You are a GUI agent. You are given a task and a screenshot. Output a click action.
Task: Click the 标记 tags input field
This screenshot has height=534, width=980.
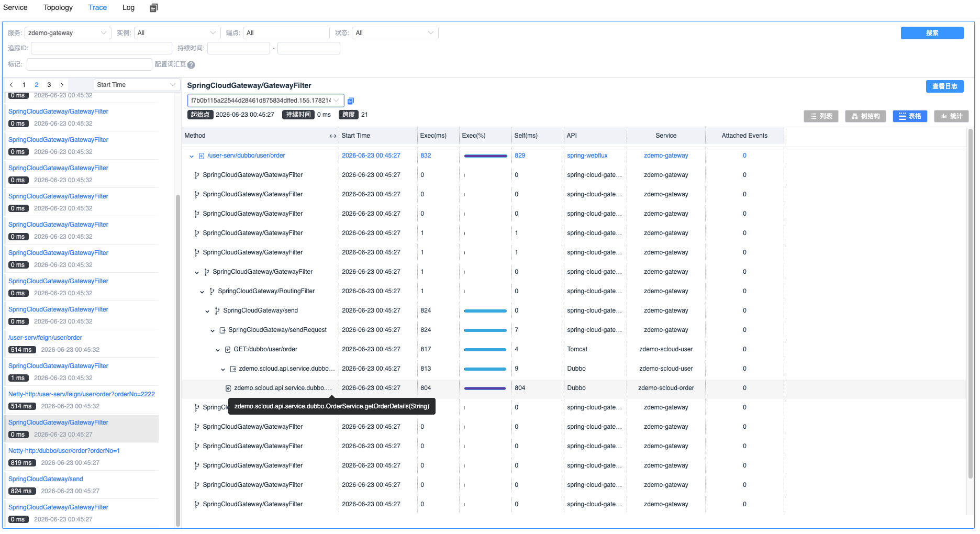pos(90,64)
